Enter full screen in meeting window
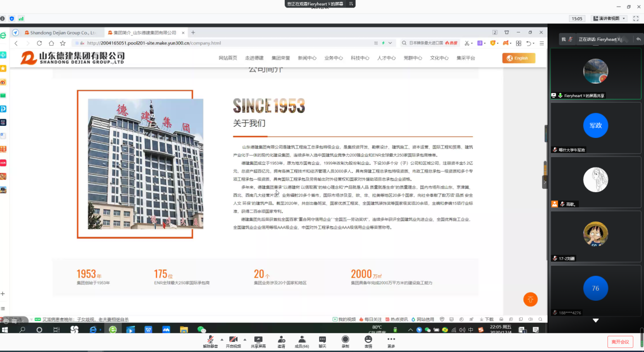This screenshot has width=644, height=352. click(x=636, y=18)
